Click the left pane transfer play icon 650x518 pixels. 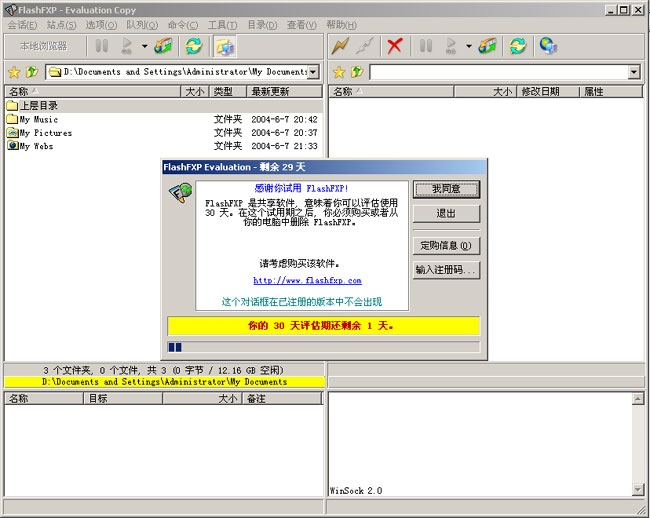[127, 46]
